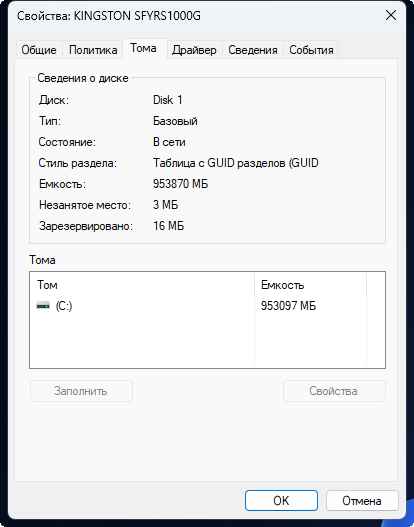Image resolution: width=414 pixels, height=527 pixels.
Task: Click the Сведения о диске group title
Action: (83, 78)
